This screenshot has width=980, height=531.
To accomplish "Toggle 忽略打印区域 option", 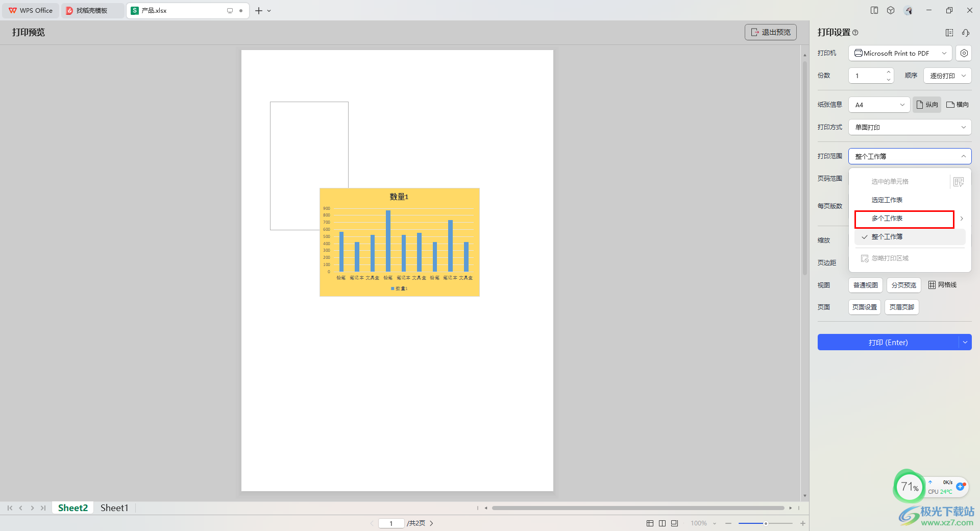I will pos(885,258).
